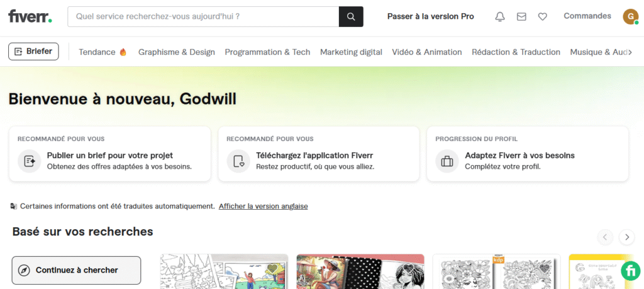This screenshot has height=289, width=644.
Task: Click the Briefer button
Action: (33, 52)
